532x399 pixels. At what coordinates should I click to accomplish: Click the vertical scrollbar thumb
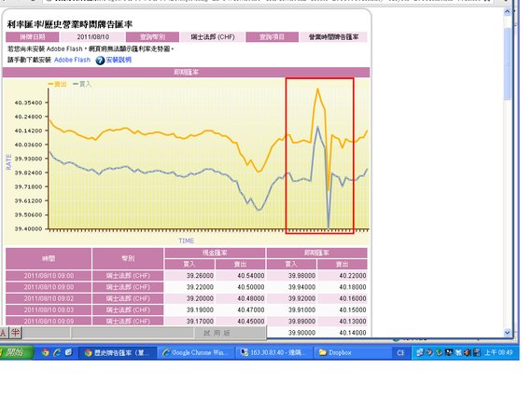point(507,63)
